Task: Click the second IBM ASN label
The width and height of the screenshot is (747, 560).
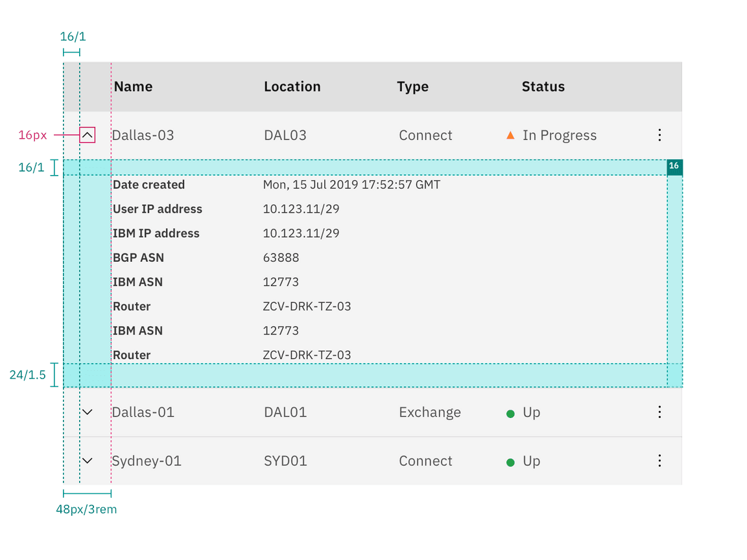Action: [x=137, y=331]
